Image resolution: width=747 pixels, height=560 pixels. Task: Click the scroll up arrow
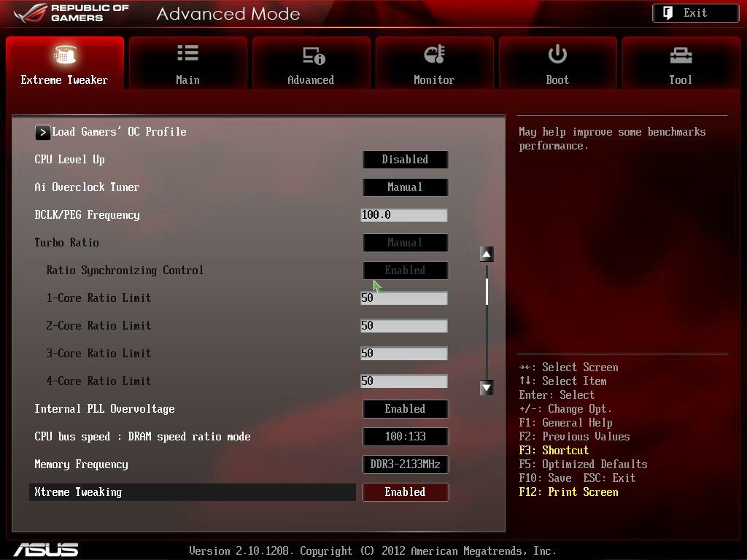pyautogui.click(x=487, y=254)
